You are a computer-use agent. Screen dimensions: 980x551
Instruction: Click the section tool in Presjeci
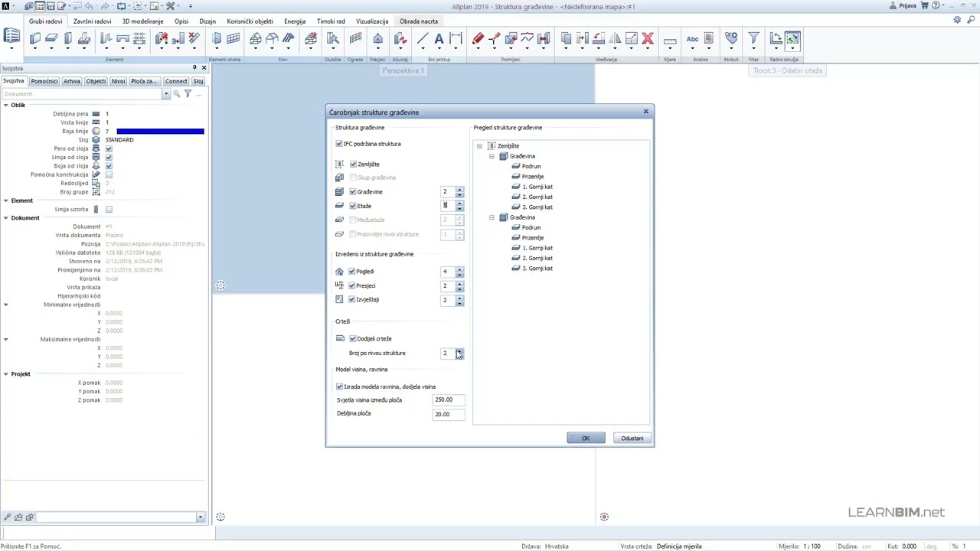click(x=377, y=38)
